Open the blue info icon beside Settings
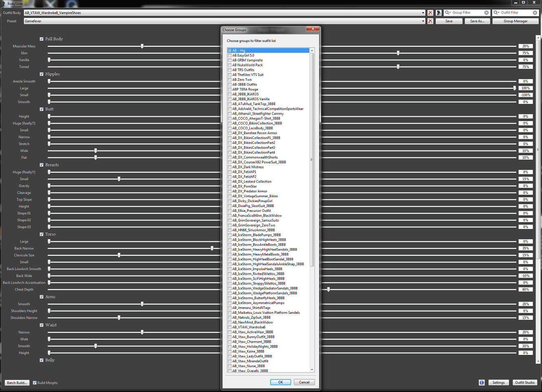 (x=482, y=383)
